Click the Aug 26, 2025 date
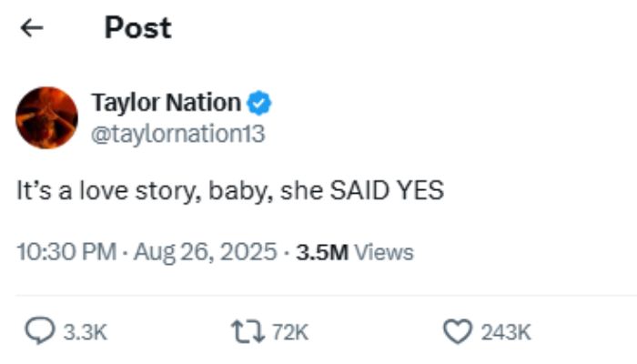This screenshot has width=637, height=364. coord(205,251)
